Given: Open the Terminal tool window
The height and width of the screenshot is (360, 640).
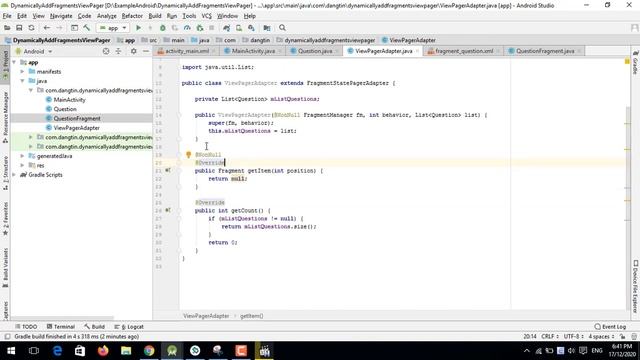Looking at the screenshot, I should point(60,327).
